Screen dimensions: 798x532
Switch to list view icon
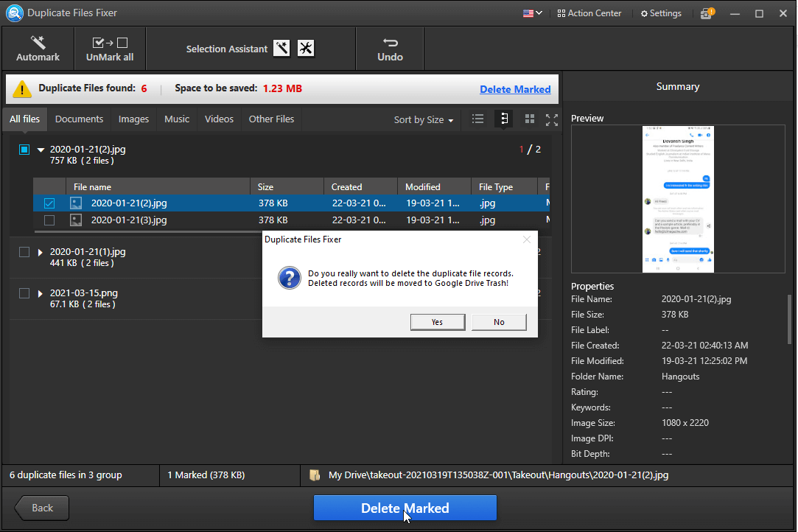477,119
